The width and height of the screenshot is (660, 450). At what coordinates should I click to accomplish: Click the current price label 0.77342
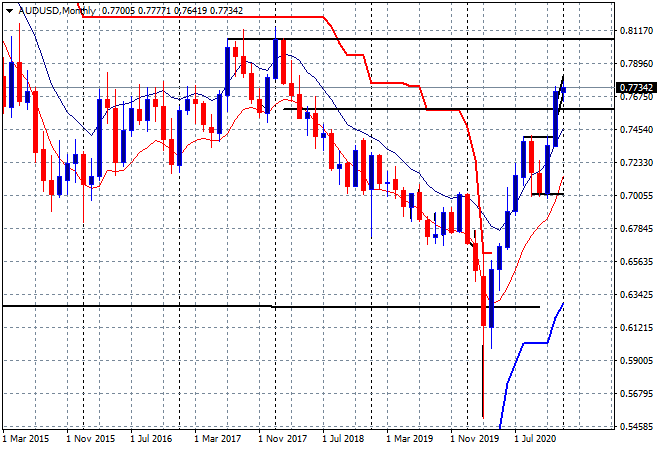pos(636,88)
